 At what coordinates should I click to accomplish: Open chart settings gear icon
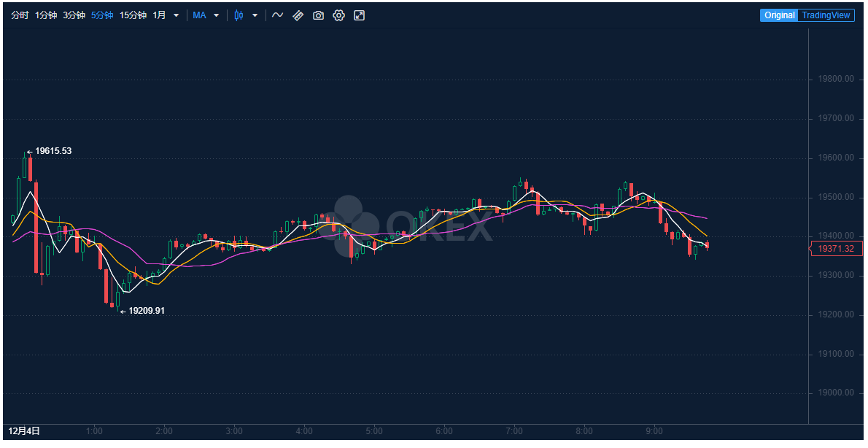338,15
